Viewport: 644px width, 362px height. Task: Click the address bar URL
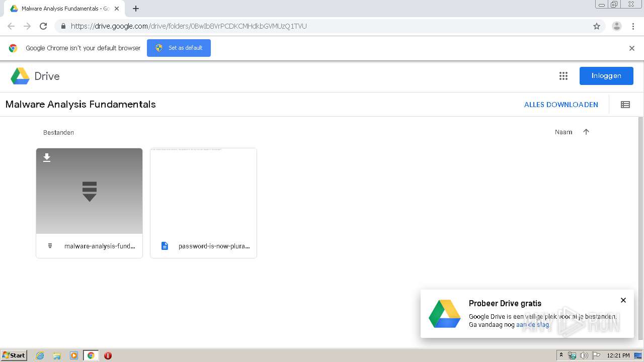[x=189, y=26]
